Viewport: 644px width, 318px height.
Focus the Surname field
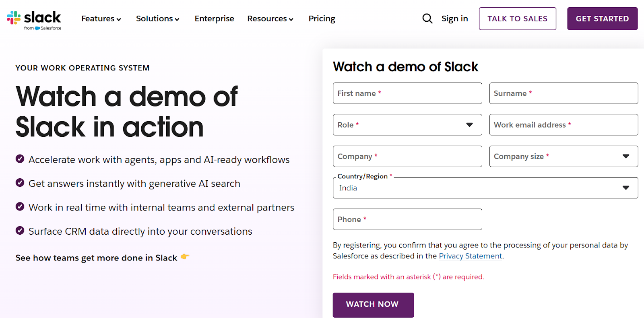563,93
